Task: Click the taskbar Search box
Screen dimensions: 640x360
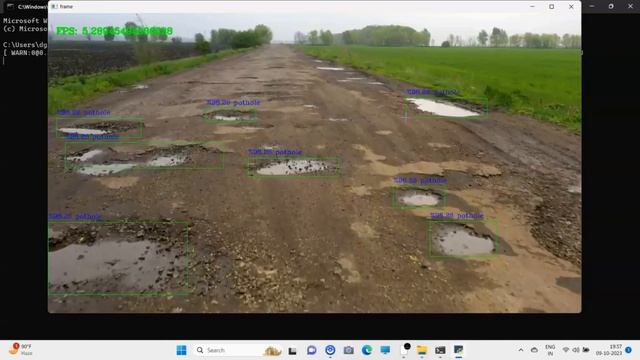Action: [x=238, y=350]
